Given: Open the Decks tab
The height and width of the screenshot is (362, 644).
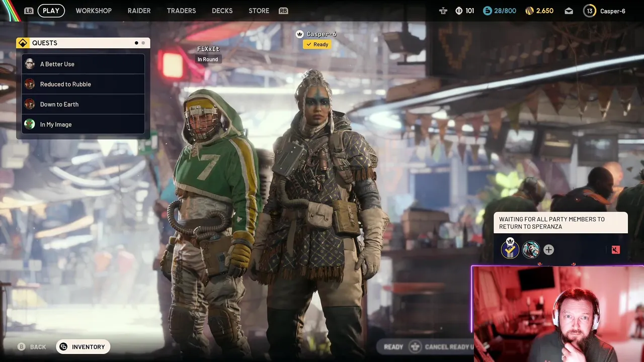Looking at the screenshot, I should [222, 11].
